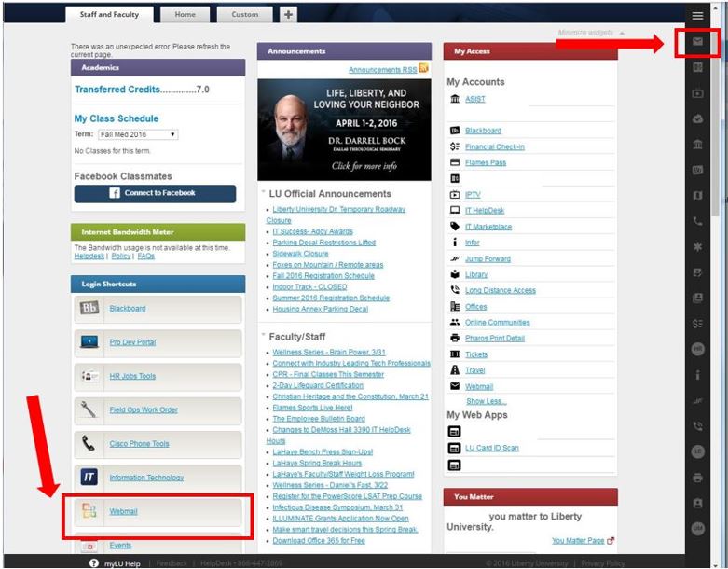Open The Employee Bulletin Board link
728x569 pixels.
click(x=319, y=419)
